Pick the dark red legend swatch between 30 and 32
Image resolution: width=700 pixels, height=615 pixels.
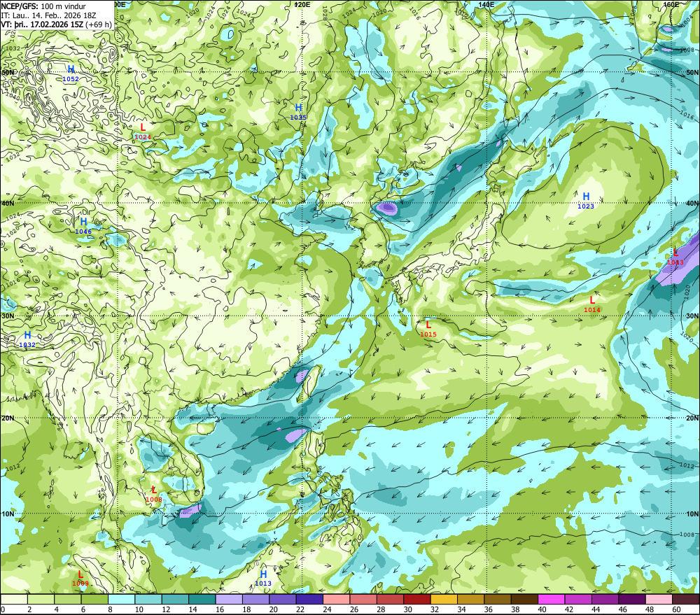click(417, 599)
